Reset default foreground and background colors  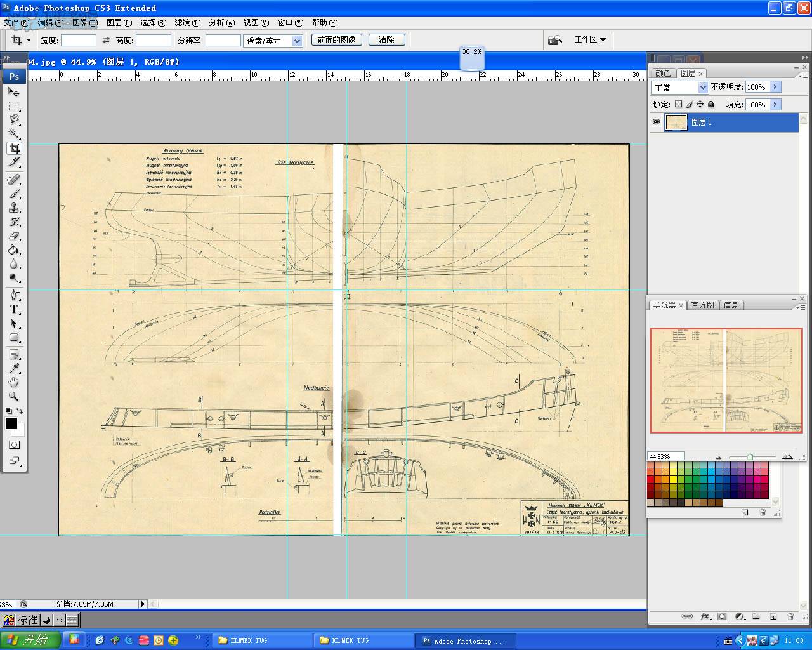(9, 411)
